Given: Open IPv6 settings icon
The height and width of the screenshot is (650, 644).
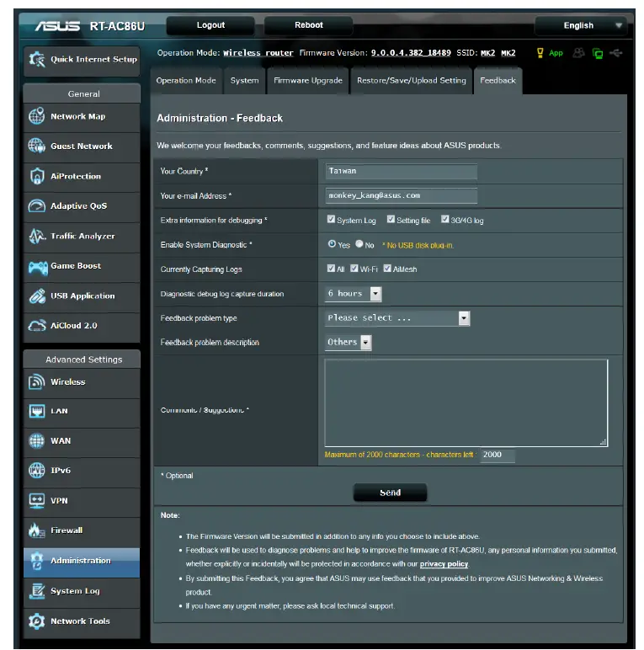Looking at the screenshot, I should (x=36, y=471).
